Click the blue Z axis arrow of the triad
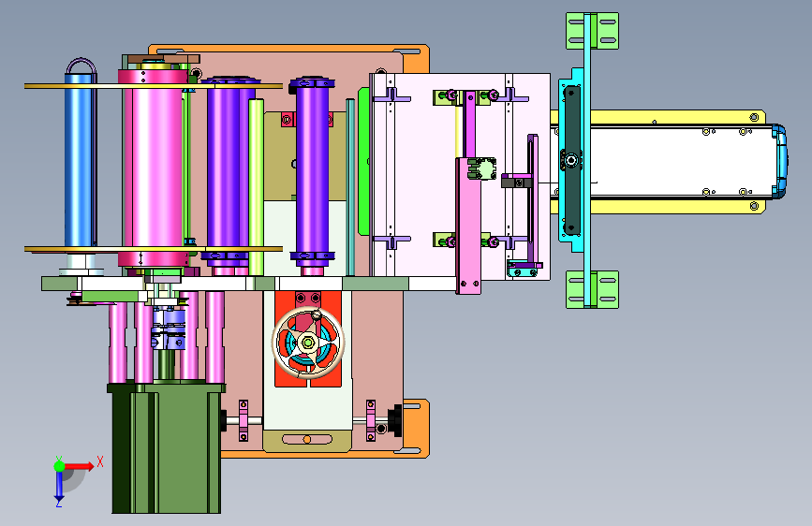 point(59,487)
